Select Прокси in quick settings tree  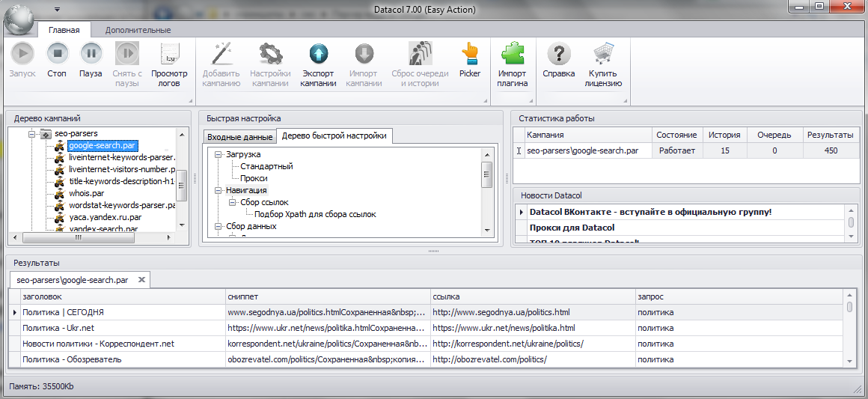(254, 178)
